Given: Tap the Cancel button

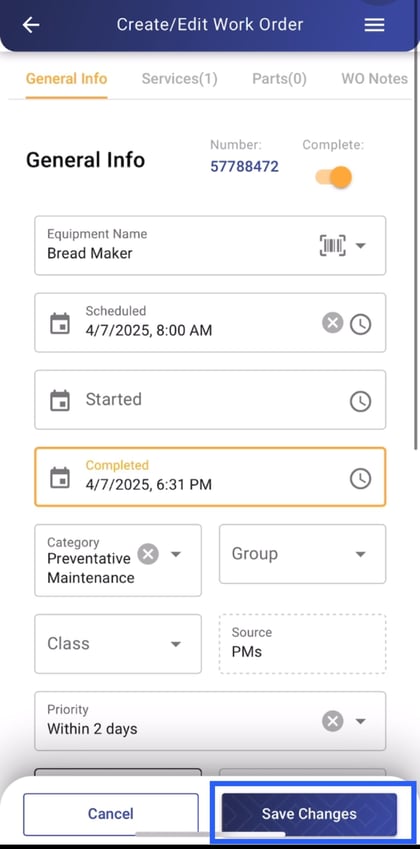Looking at the screenshot, I should click(111, 814).
